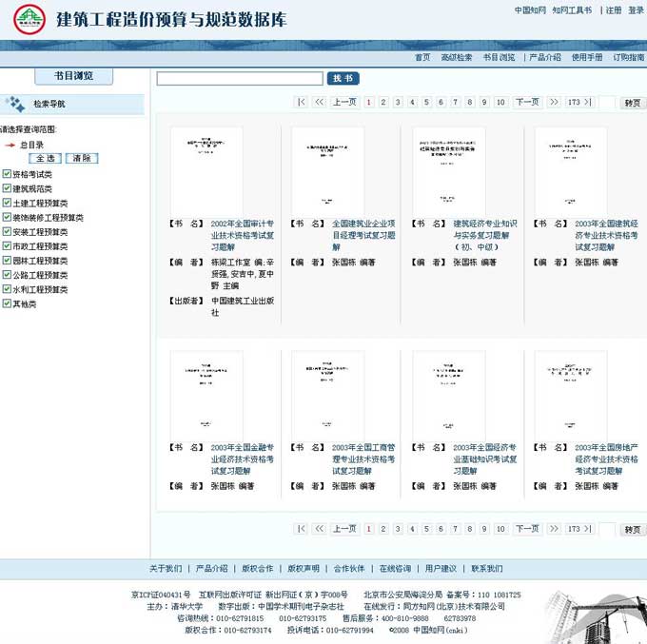
Task: Click the first-page arrow in top pagination
Action: (302, 103)
